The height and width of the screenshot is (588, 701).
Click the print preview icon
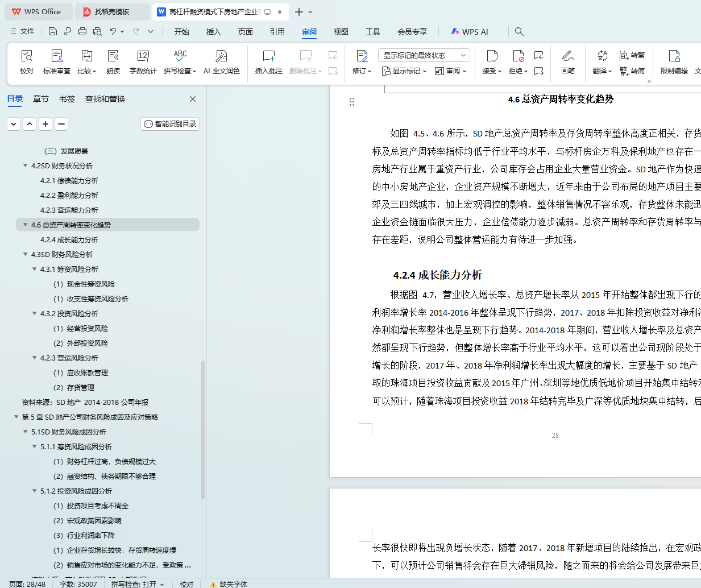(97, 31)
